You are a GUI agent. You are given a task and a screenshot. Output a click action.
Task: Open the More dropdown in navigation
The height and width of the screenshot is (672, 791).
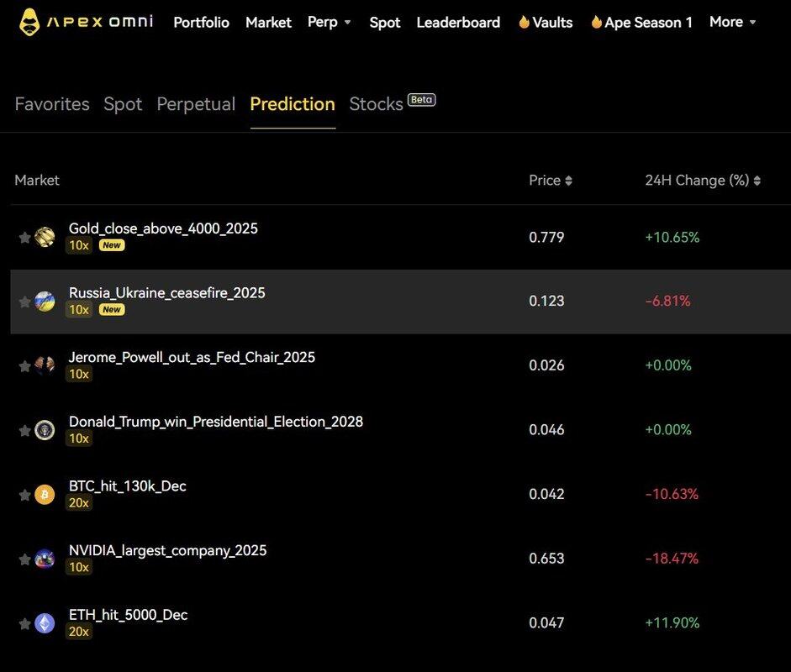click(x=732, y=22)
